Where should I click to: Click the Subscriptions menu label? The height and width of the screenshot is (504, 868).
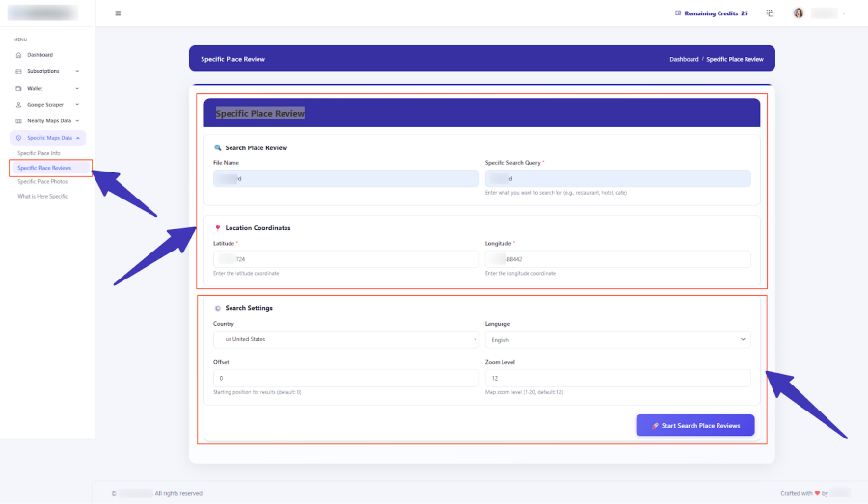43,72
